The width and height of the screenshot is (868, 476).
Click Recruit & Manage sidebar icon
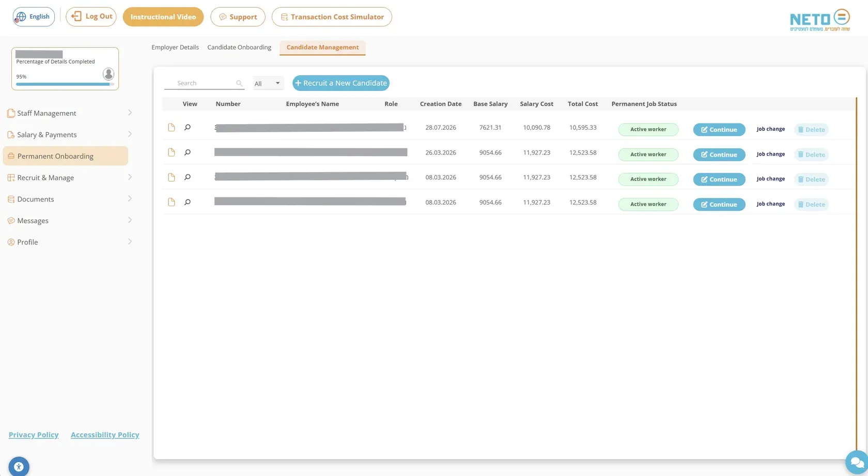pyautogui.click(x=11, y=178)
